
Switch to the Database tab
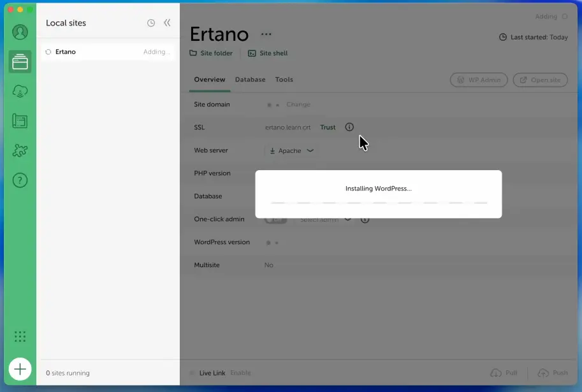[250, 80]
